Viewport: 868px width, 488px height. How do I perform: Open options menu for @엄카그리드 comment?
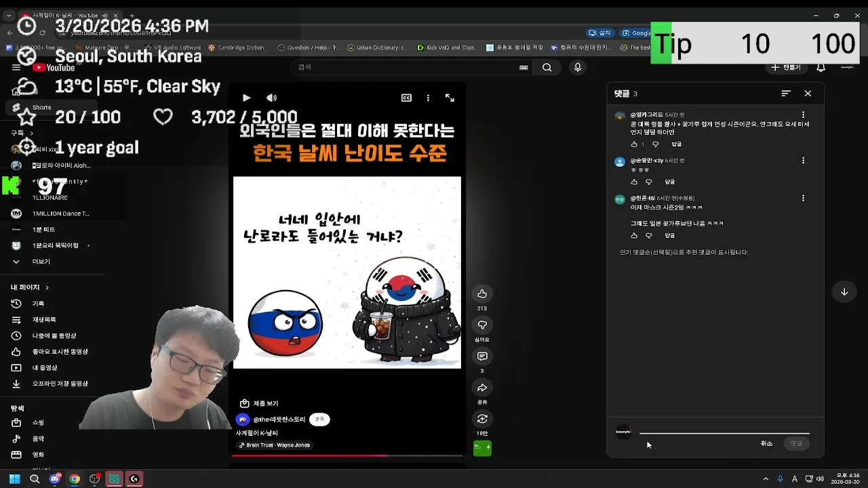point(803,115)
